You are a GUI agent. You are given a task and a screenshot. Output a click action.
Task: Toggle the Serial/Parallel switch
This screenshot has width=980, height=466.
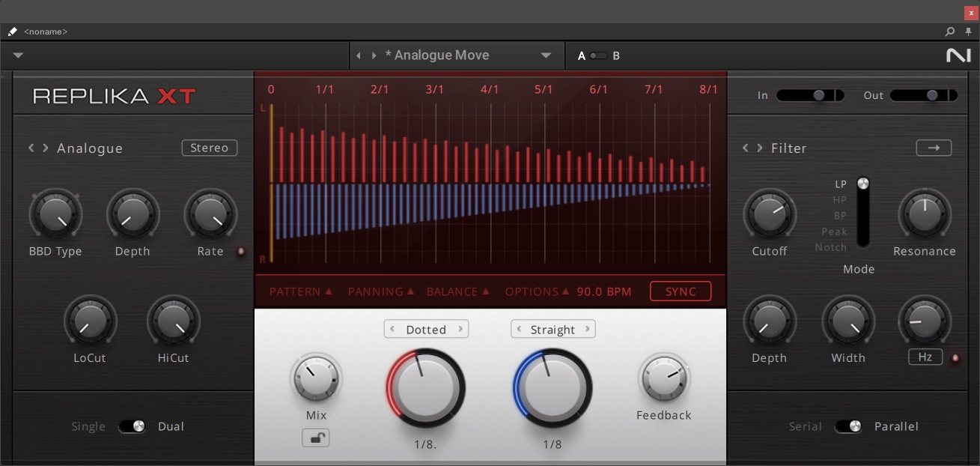(x=848, y=426)
